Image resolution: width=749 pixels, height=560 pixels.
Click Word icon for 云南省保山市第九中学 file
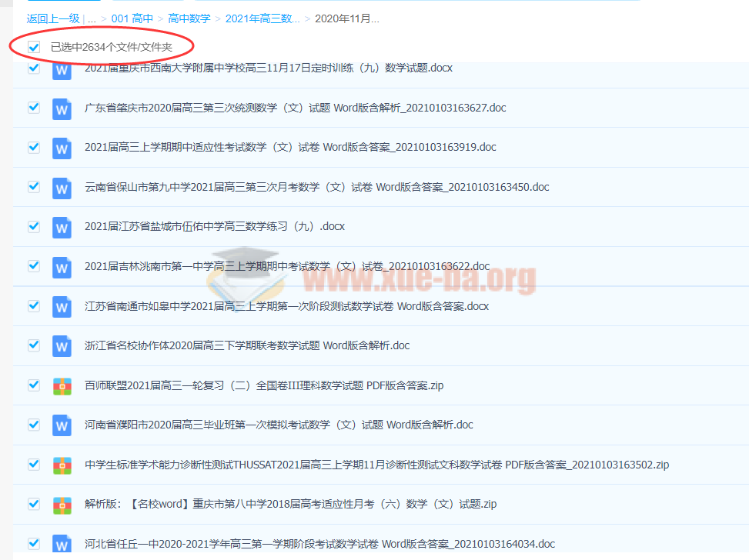tap(62, 187)
